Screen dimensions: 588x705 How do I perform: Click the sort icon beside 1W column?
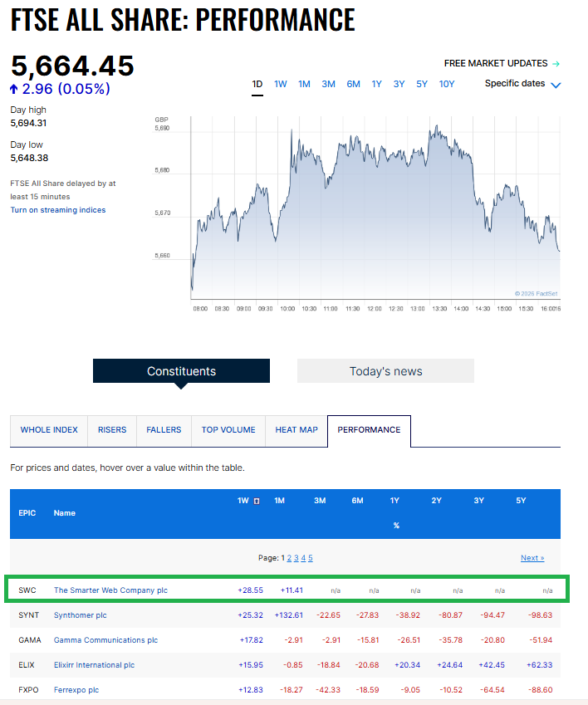[257, 501]
